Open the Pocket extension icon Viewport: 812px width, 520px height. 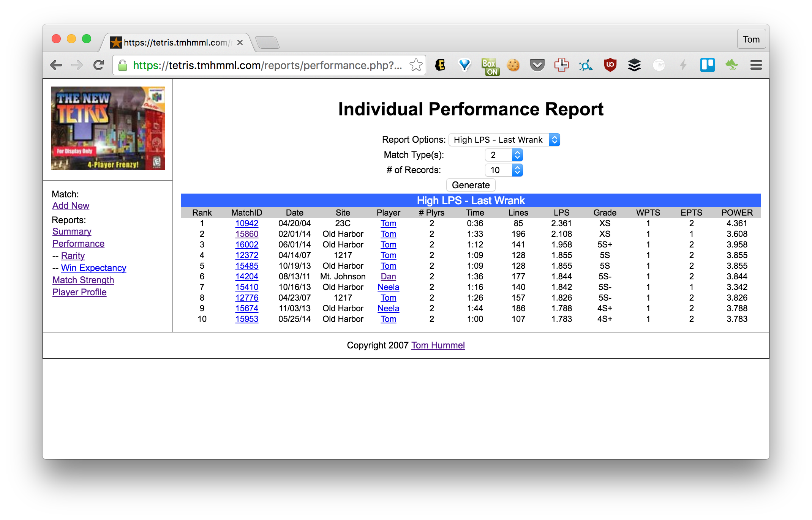[537, 65]
